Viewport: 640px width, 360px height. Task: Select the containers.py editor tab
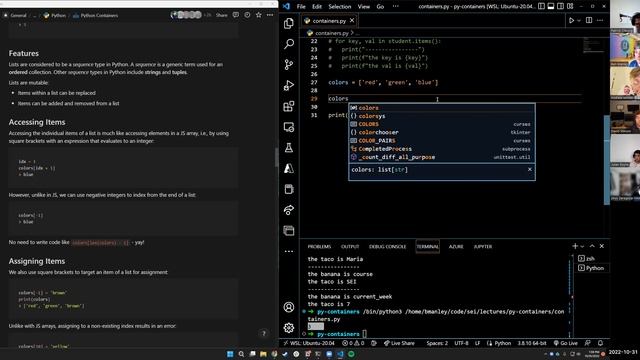329,20
